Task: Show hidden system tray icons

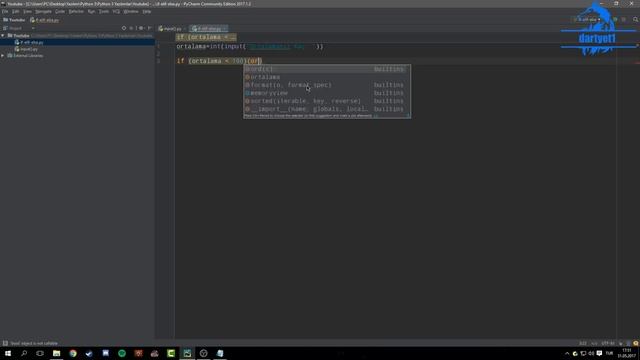Action: [567, 353]
